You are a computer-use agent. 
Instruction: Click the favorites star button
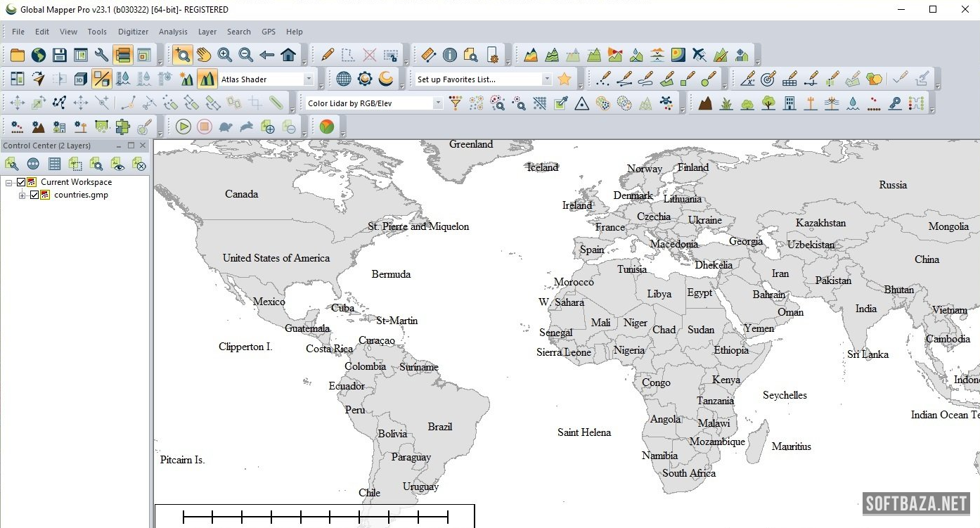[564, 79]
